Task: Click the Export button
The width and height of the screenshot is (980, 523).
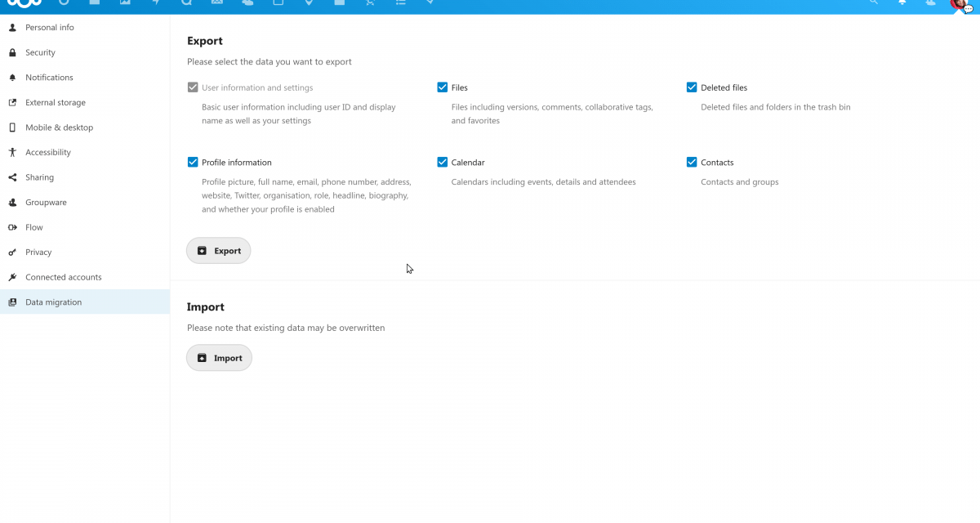Action: 218,251
